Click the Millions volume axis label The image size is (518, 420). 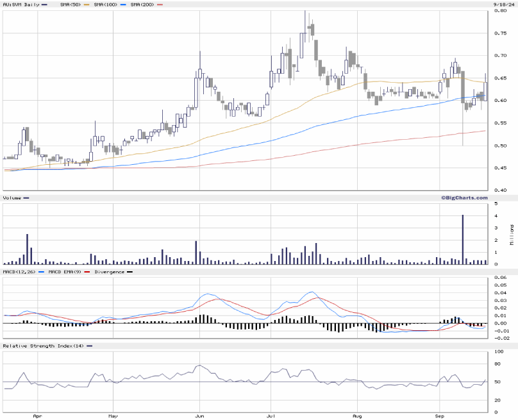(512, 234)
